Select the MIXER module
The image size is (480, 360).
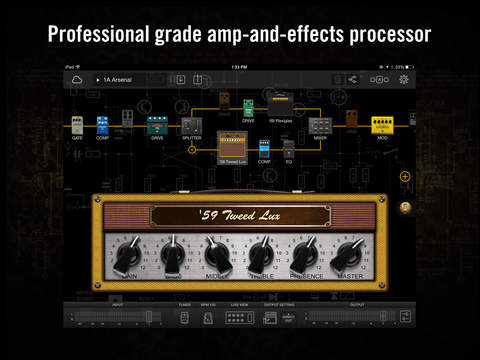pyautogui.click(x=320, y=126)
